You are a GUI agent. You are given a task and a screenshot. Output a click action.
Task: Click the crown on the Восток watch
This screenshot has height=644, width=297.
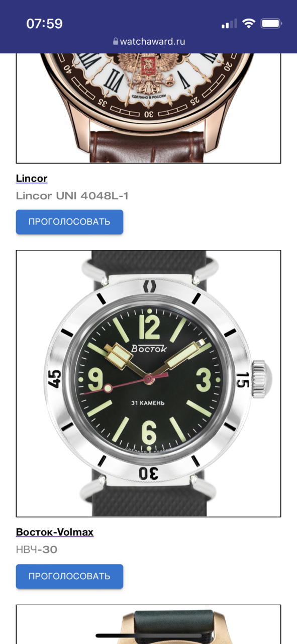(261, 379)
